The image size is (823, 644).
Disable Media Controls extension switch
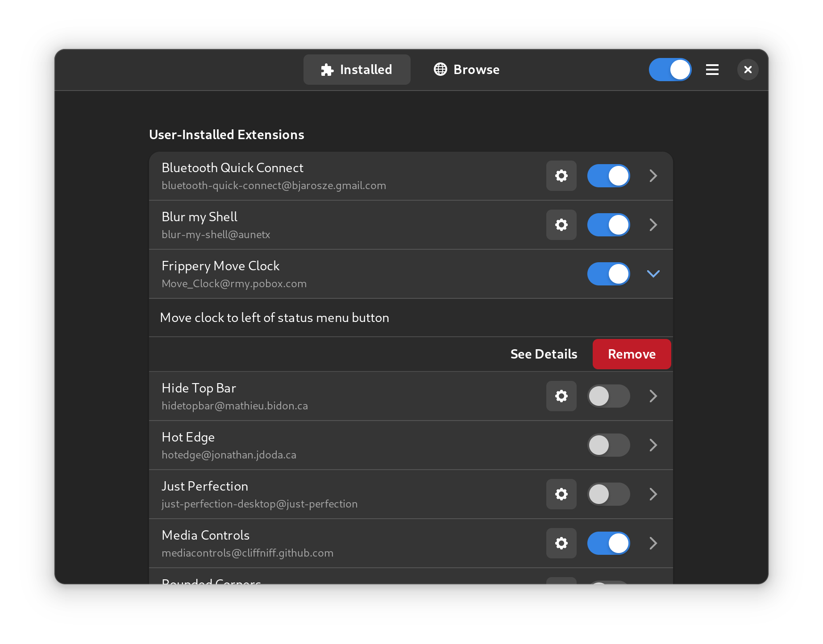pyautogui.click(x=608, y=543)
